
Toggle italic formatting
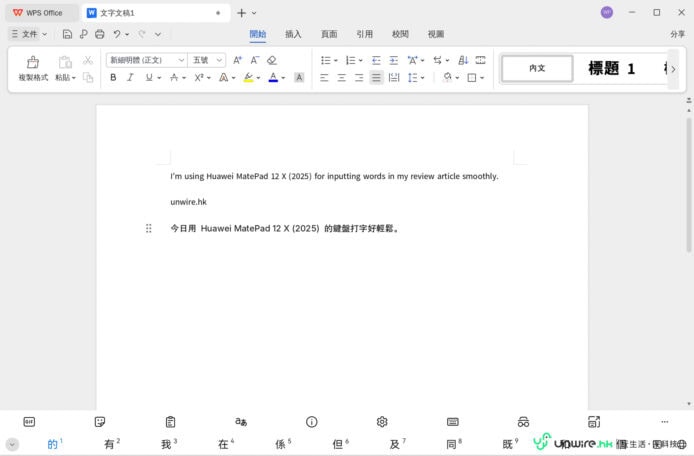pos(130,77)
